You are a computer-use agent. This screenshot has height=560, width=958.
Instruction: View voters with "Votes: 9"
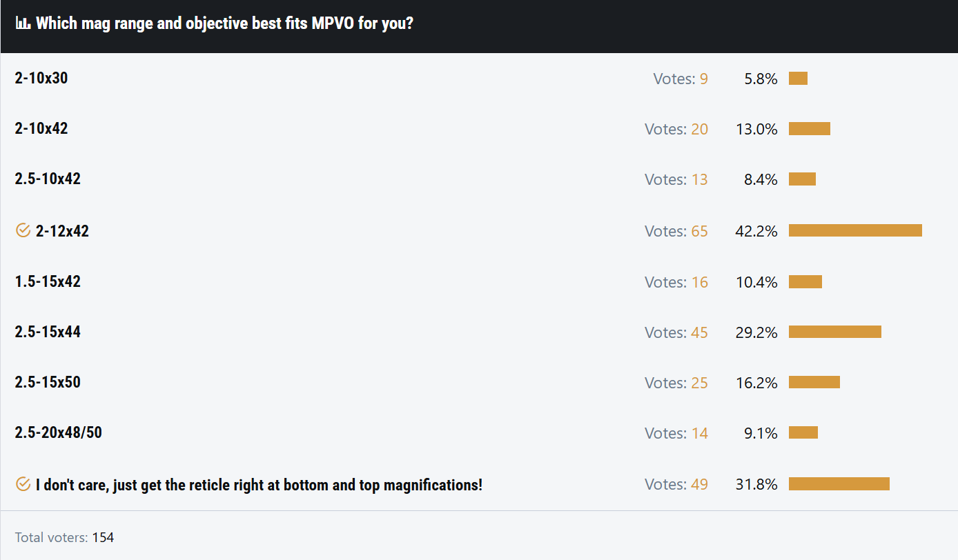click(681, 79)
